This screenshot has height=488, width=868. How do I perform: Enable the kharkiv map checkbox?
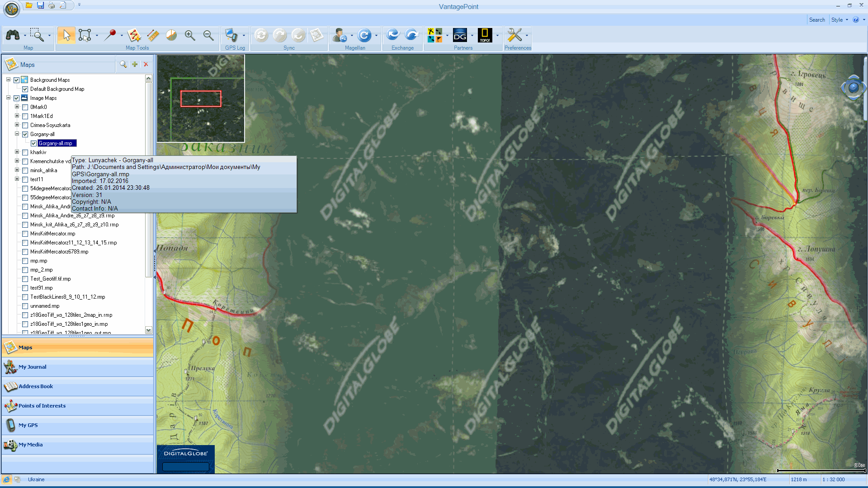(x=25, y=152)
